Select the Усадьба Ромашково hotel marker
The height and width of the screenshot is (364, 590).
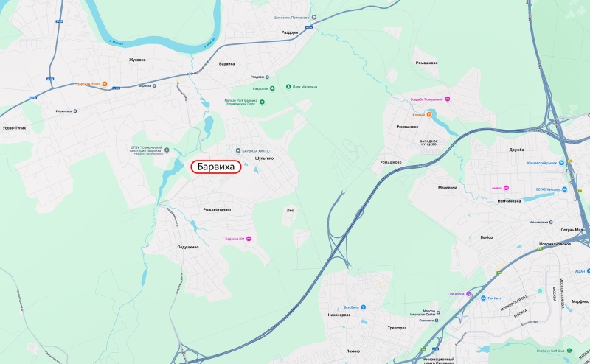click(x=448, y=99)
